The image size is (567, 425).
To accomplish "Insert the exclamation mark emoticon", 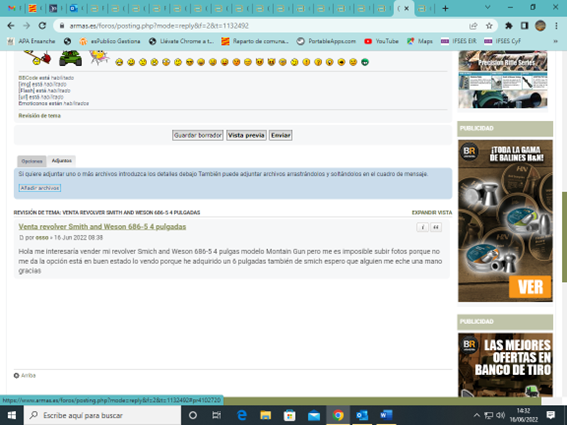I will [306, 62].
